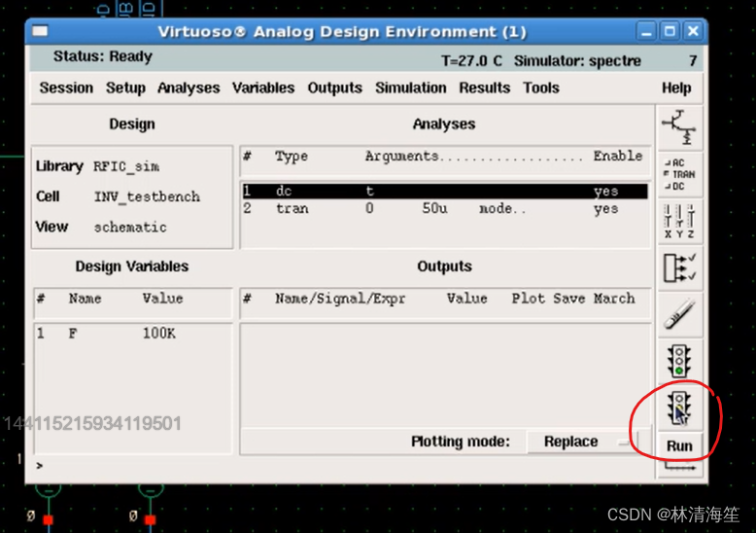
Task: Open the Setup menu
Action: coord(125,88)
